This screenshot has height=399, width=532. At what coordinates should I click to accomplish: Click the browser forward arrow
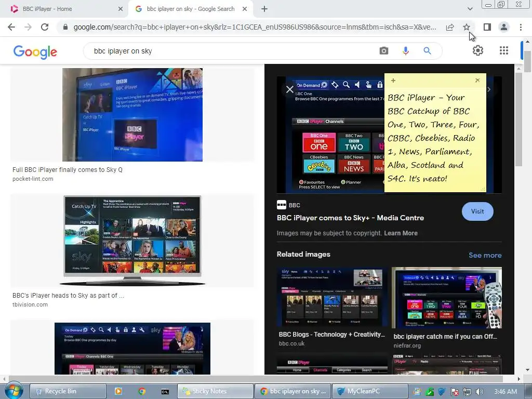click(28, 27)
